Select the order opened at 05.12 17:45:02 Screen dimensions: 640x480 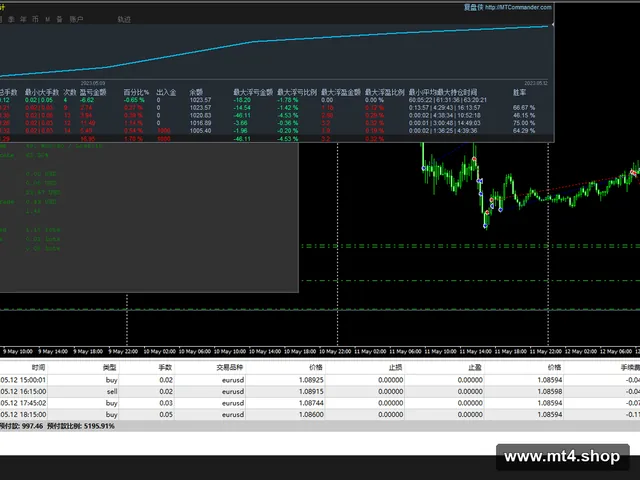click(320, 403)
